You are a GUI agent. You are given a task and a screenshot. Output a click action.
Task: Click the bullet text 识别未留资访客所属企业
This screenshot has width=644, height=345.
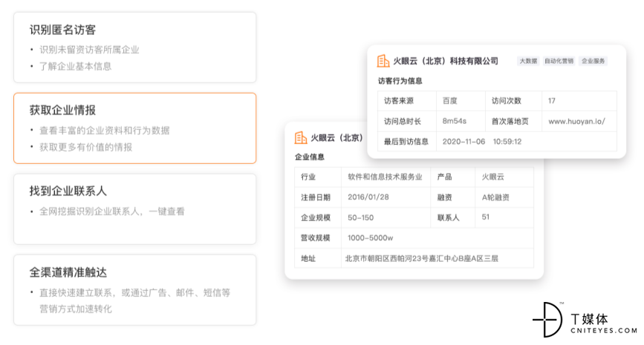(89, 50)
